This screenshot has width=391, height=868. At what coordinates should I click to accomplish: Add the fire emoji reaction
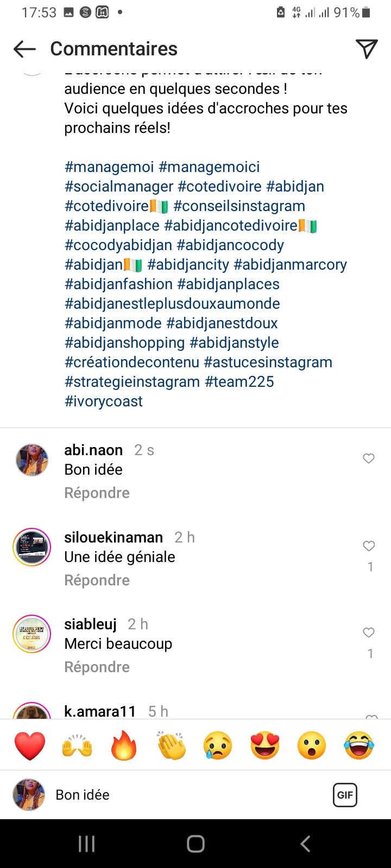point(124,745)
